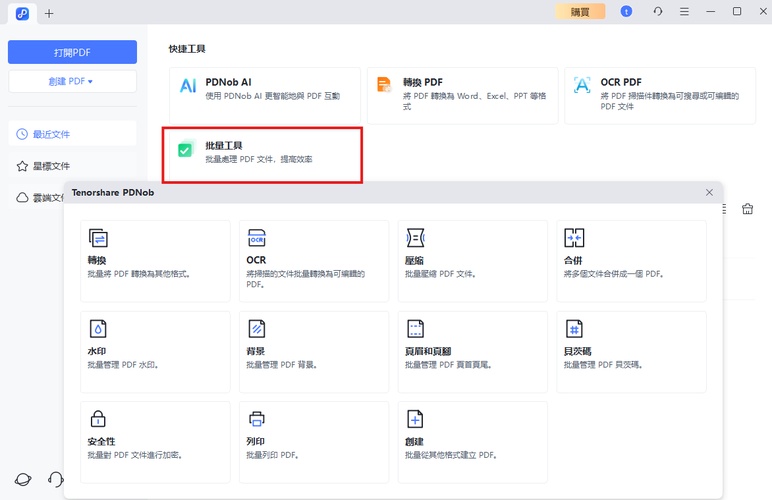Click 批量壓縮 PDF 文件 description
The width and height of the screenshot is (772, 500).
point(440,274)
